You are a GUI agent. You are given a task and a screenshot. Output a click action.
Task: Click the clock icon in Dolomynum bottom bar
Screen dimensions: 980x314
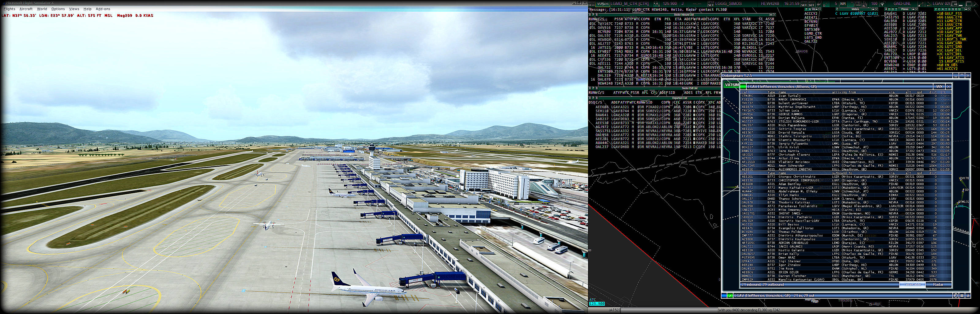955,296
